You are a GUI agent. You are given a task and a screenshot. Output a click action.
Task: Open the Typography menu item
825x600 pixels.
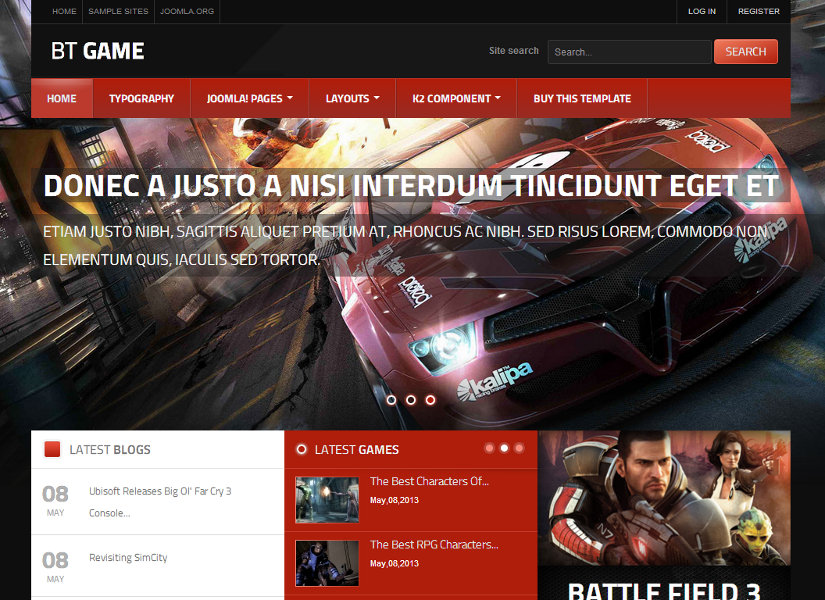coord(142,98)
